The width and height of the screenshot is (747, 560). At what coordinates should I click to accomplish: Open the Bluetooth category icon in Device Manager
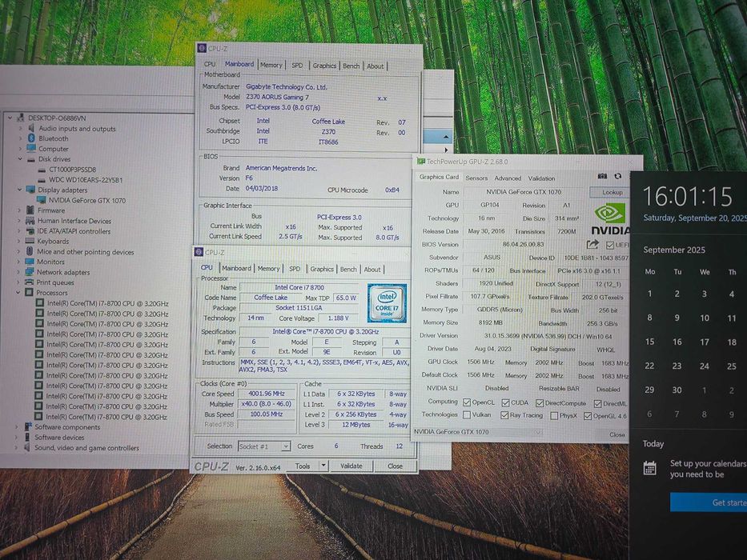click(31, 138)
